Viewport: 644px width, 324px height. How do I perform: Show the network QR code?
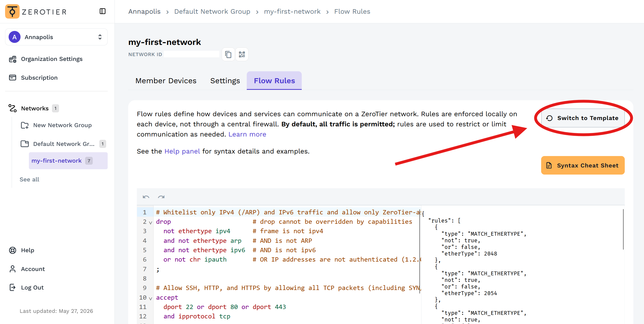coord(242,54)
